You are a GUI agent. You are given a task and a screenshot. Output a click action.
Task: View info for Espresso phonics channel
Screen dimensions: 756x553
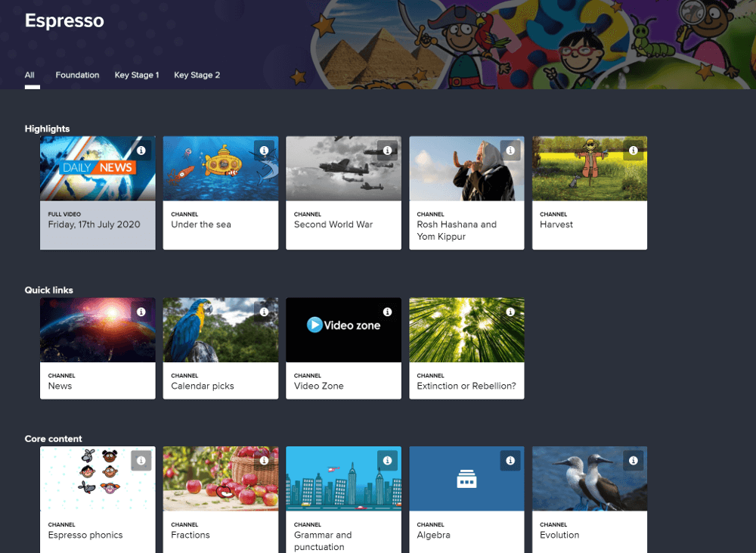tap(141, 461)
